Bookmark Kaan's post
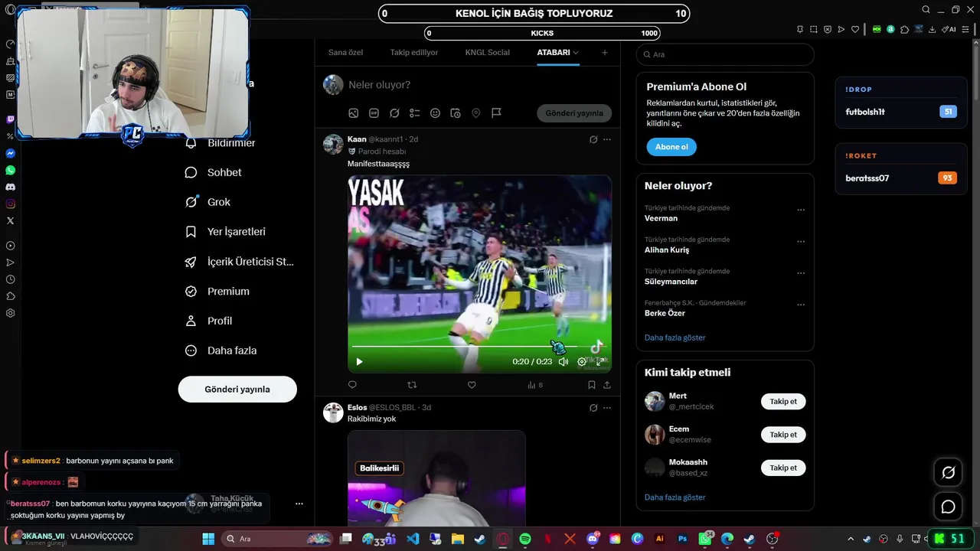 click(592, 385)
